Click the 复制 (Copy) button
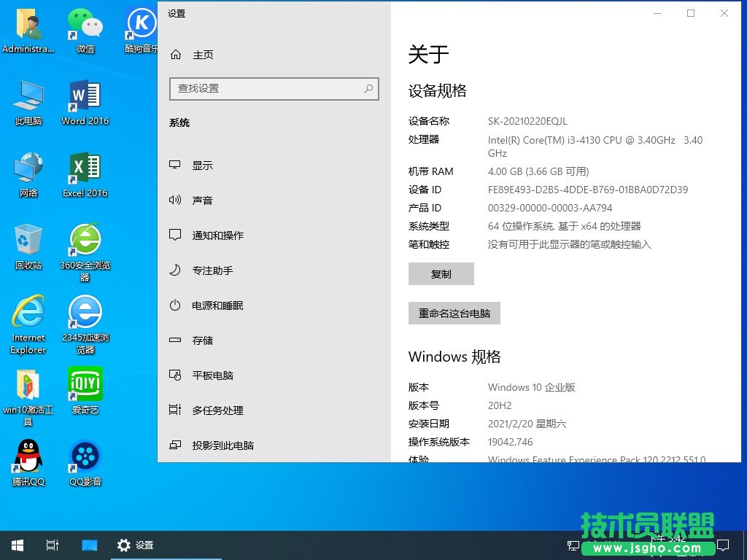The width and height of the screenshot is (747, 560). coord(441,274)
